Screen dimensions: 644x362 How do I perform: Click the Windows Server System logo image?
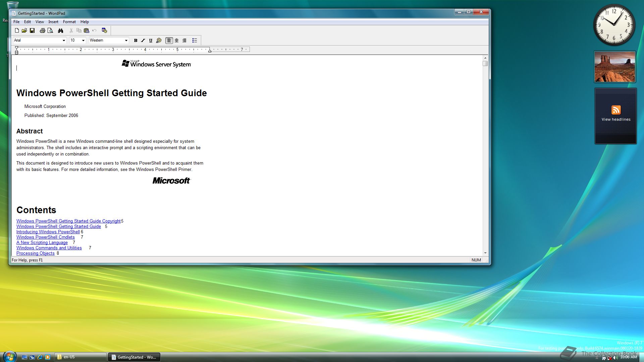coord(156,64)
